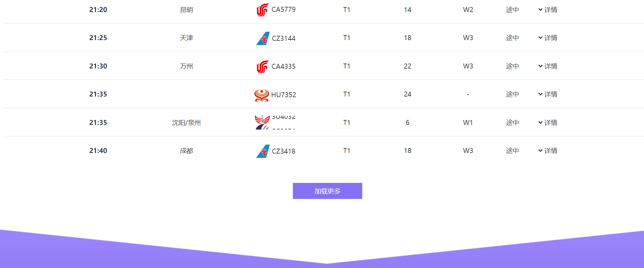The height and width of the screenshot is (268, 644).
Task: Select the 沈阳/泉州 destination text
Action: tap(186, 123)
